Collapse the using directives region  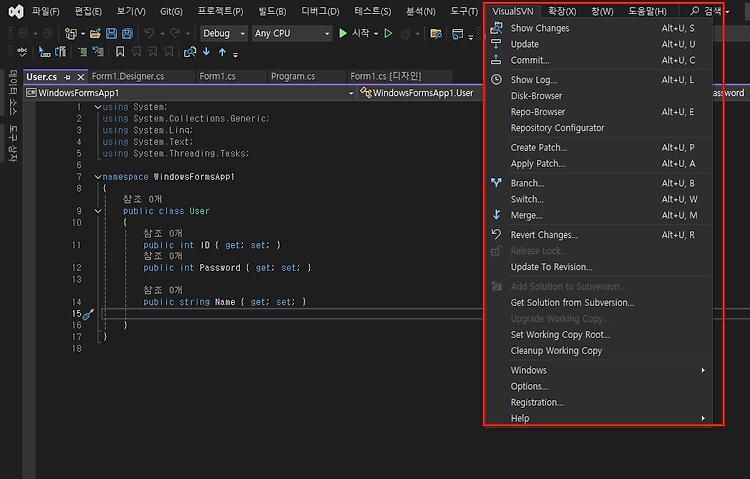click(98, 107)
